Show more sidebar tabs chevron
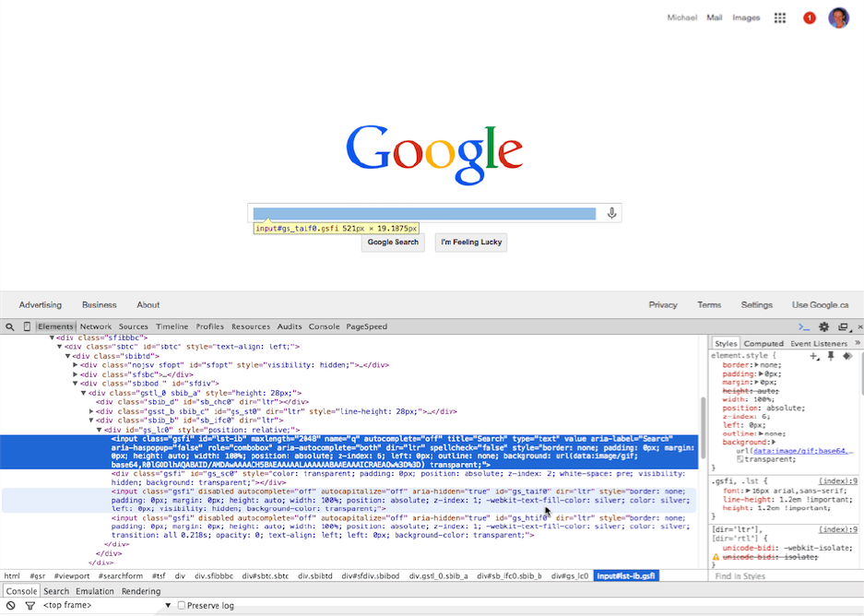 [858, 343]
